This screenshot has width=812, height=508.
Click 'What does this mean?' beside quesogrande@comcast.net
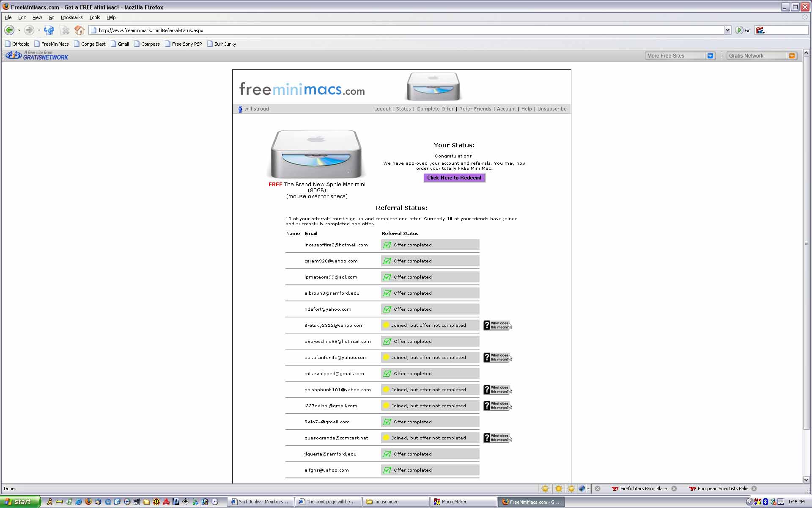tap(497, 438)
